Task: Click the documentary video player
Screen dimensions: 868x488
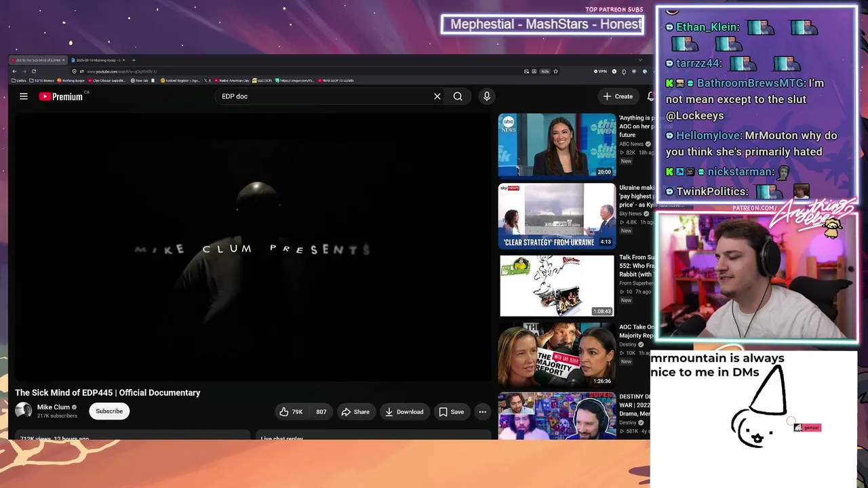Action: (252, 247)
